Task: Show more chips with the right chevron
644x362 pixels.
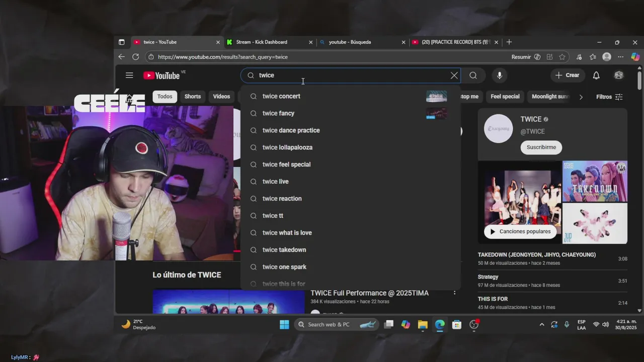Action: click(581, 97)
